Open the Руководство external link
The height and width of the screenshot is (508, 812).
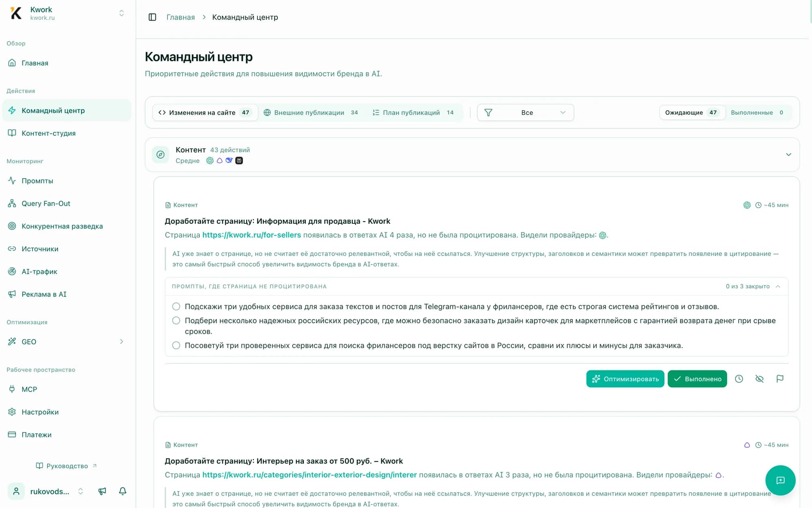pyautogui.click(x=67, y=466)
